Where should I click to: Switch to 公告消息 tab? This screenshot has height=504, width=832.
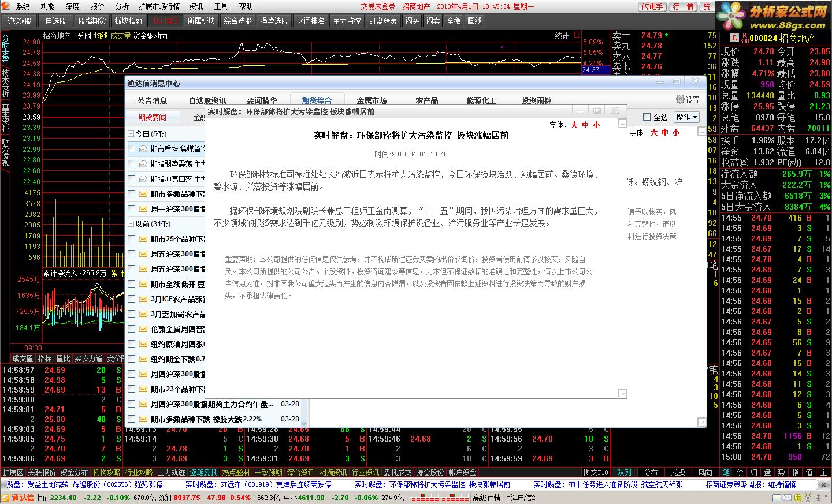(x=152, y=100)
